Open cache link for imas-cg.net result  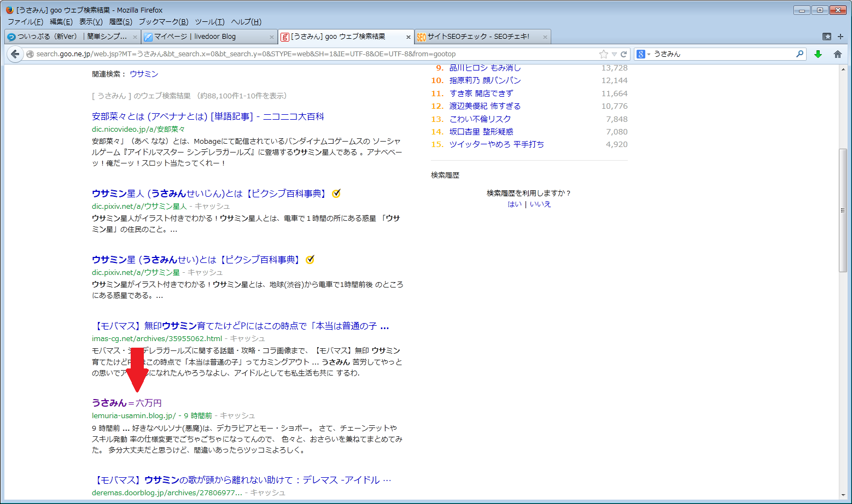pos(247,338)
